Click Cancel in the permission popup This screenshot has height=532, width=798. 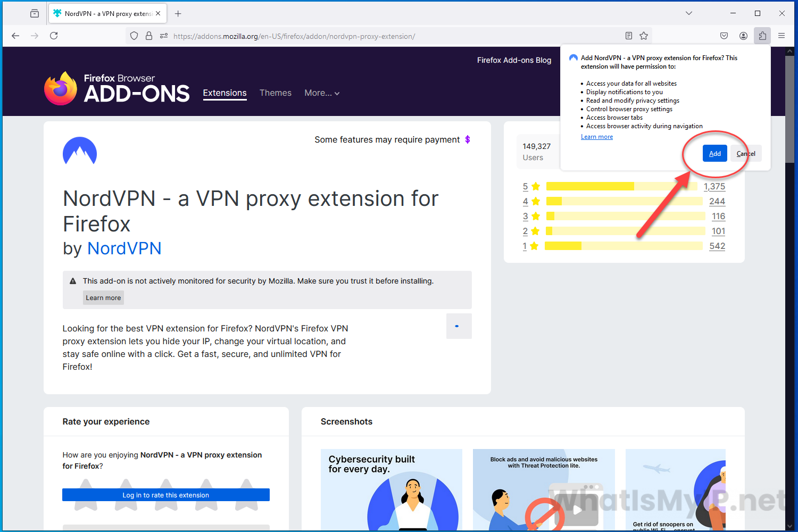point(746,153)
